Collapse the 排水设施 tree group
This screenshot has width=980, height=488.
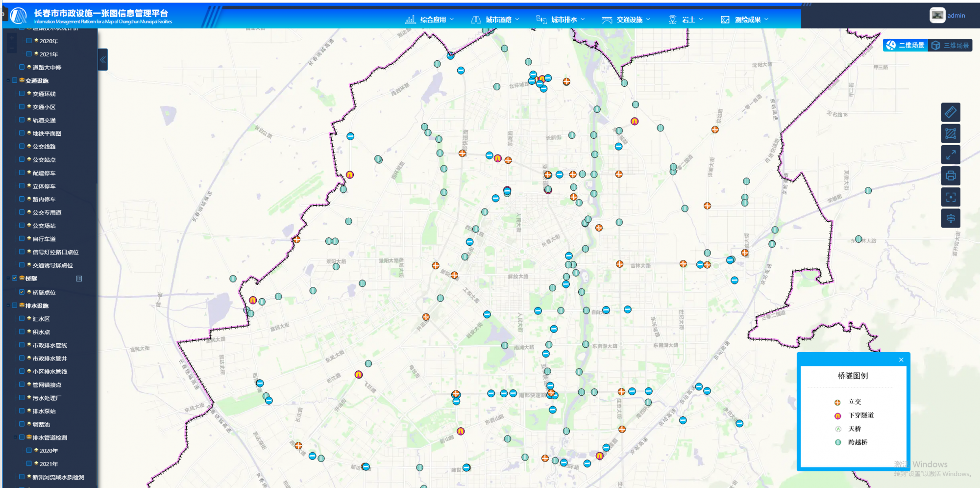click(x=8, y=306)
